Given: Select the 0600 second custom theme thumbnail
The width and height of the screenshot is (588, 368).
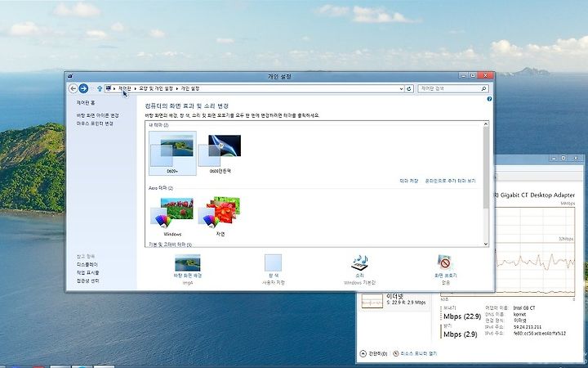Looking at the screenshot, I should 220,153.
